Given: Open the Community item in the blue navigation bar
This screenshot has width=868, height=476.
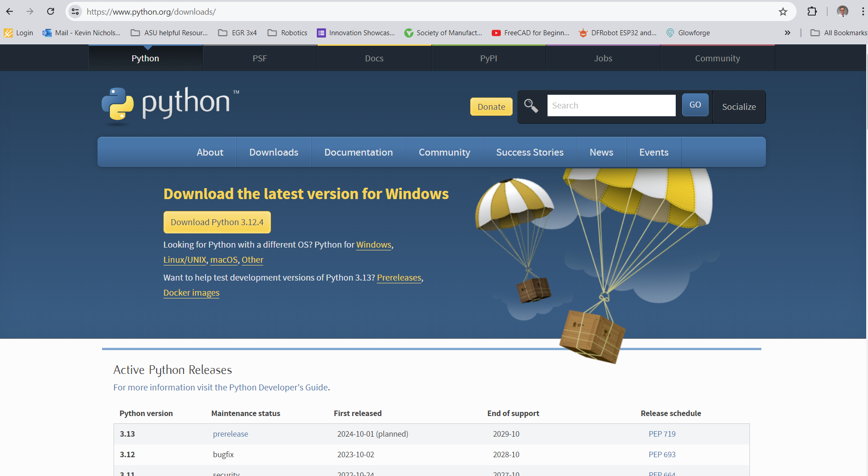Looking at the screenshot, I should coord(445,152).
